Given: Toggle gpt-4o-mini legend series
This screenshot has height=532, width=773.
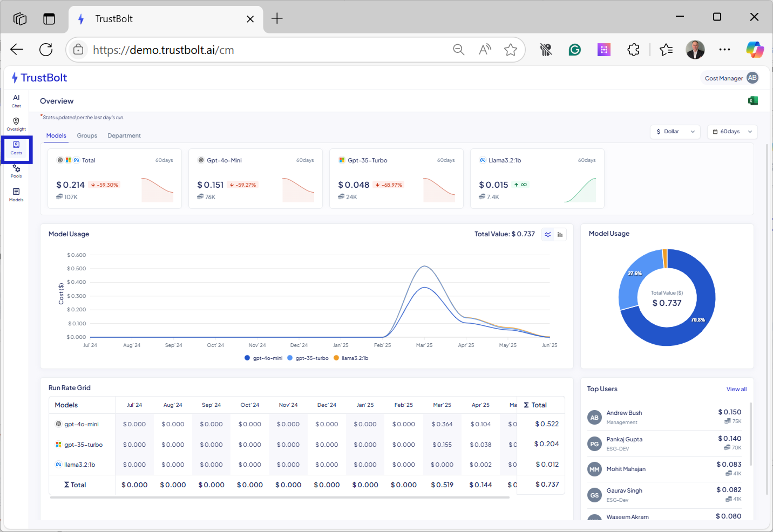Looking at the screenshot, I should click(x=264, y=358).
